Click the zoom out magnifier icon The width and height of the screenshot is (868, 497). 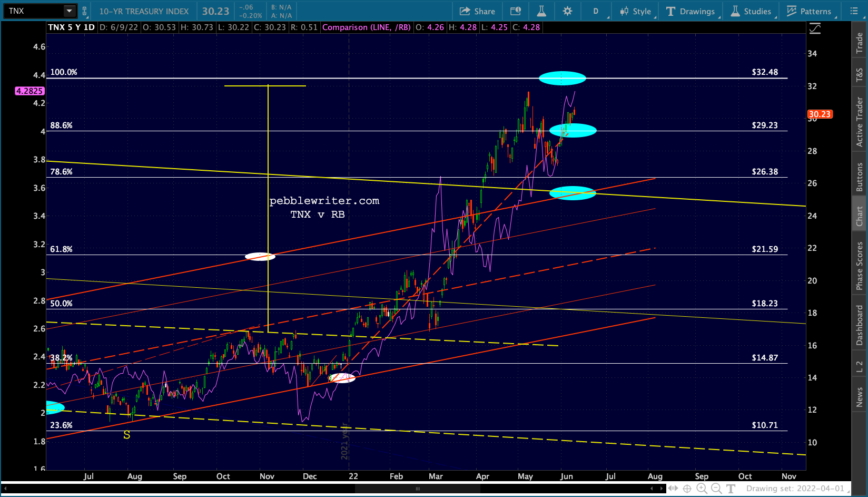pos(716,489)
